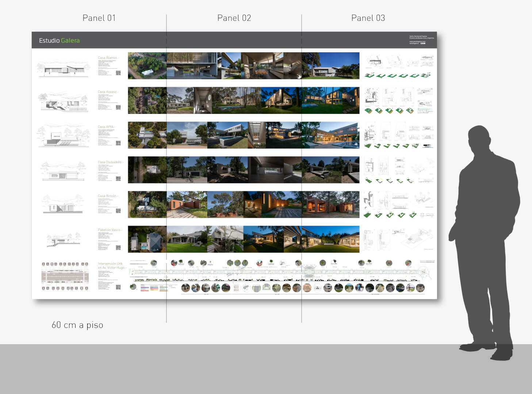Screen dimensions: 532x394
Task: Click the "60 cm a piso" label
Action: tap(77, 325)
